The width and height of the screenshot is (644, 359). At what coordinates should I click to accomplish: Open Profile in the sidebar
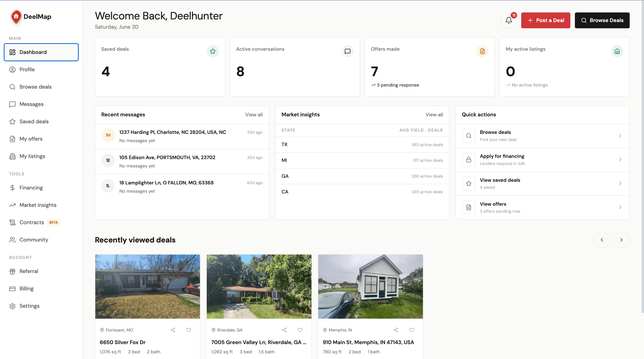click(x=41, y=70)
